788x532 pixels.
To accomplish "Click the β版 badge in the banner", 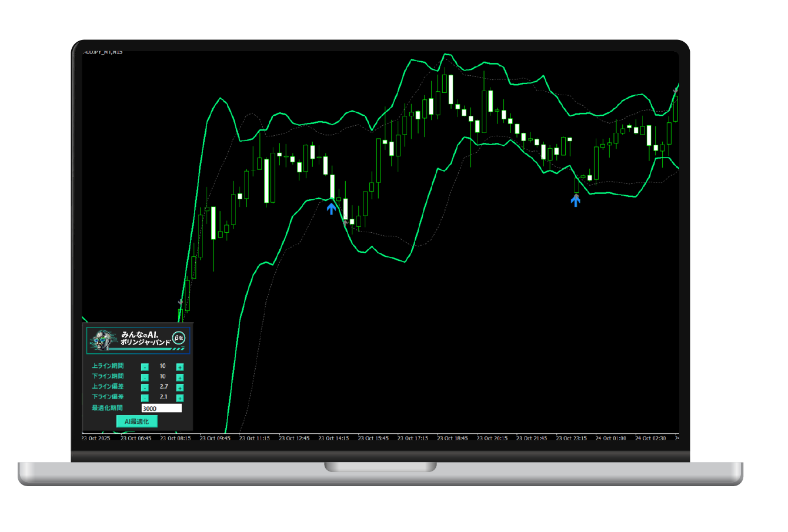I will [x=178, y=338].
